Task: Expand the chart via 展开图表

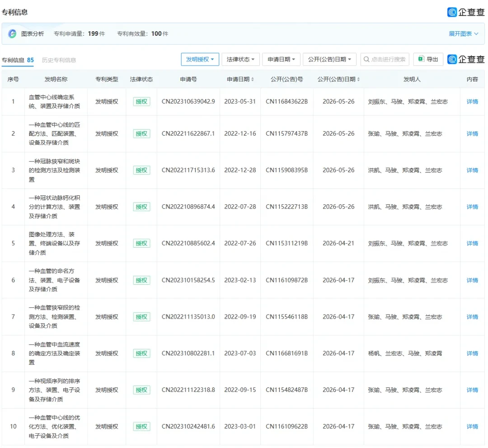Action: click(463, 33)
